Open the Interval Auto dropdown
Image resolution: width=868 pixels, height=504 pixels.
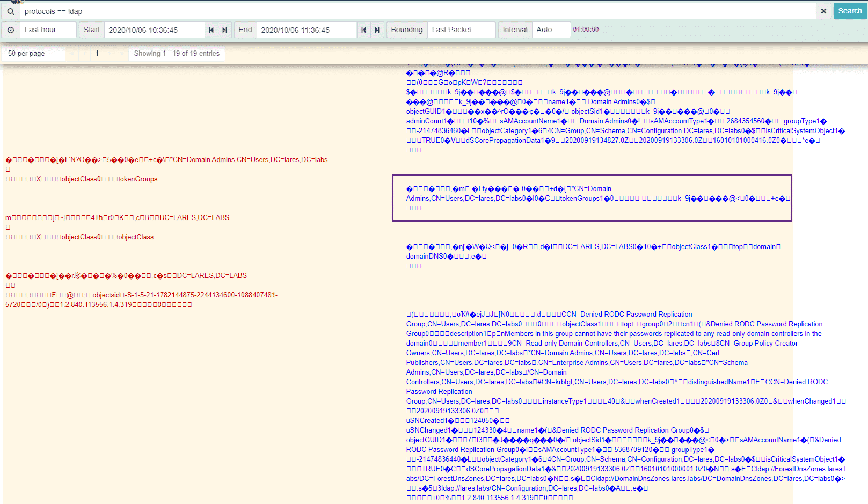(x=551, y=30)
